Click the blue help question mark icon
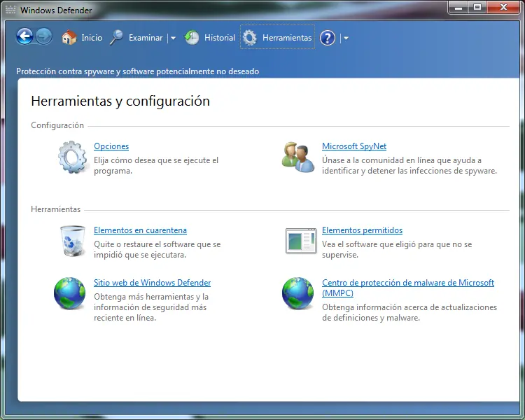Image resolution: width=525 pixels, height=420 pixels. [328, 38]
